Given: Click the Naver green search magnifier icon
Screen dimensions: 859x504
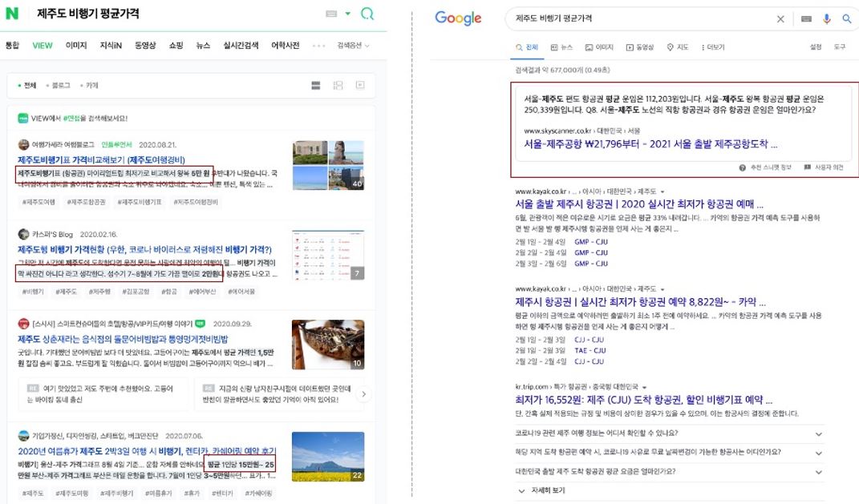Looking at the screenshot, I should click(x=367, y=14).
